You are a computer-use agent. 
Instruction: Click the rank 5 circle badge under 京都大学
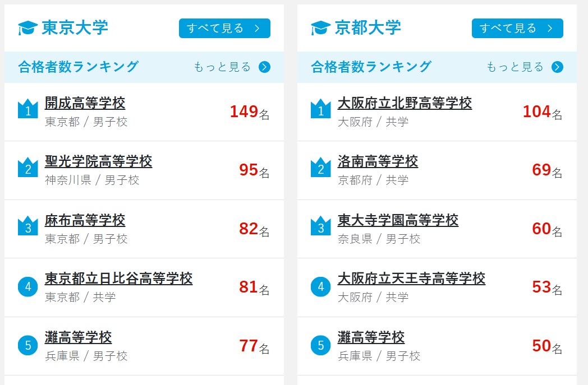[x=320, y=345]
